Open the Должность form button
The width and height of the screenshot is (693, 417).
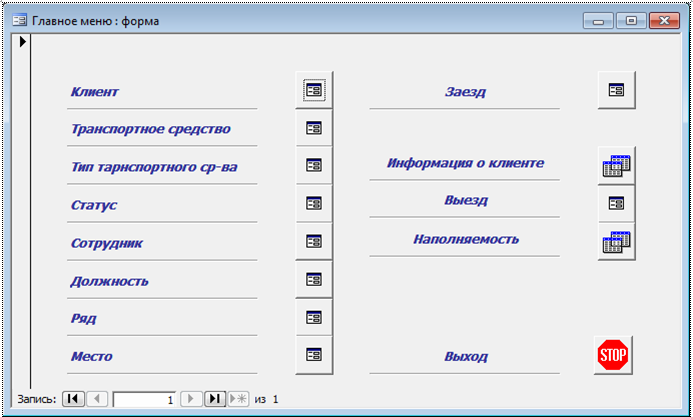pos(314,280)
